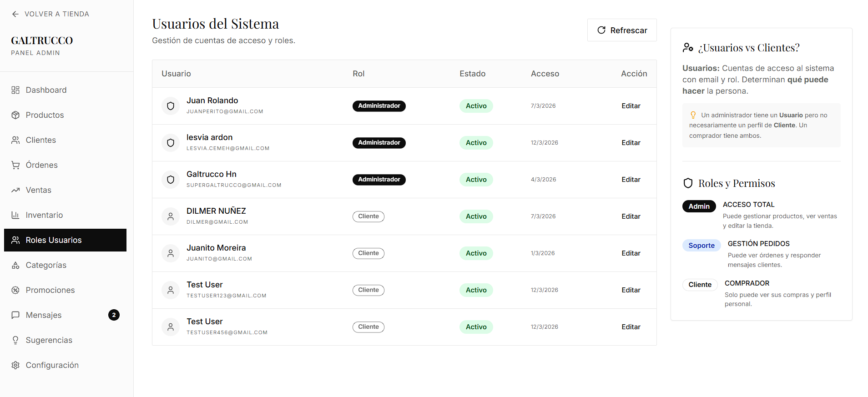The height and width of the screenshot is (397, 868).
Task: Click Editar for Juanito Moreira
Action: click(x=631, y=253)
